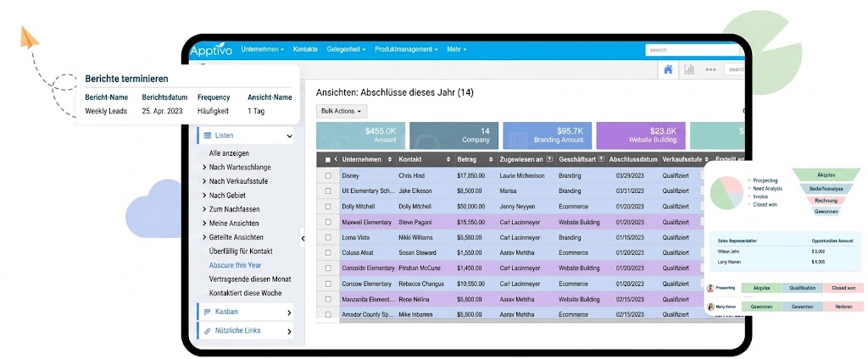Select Alle anzeigen in the sidebar

tap(229, 153)
